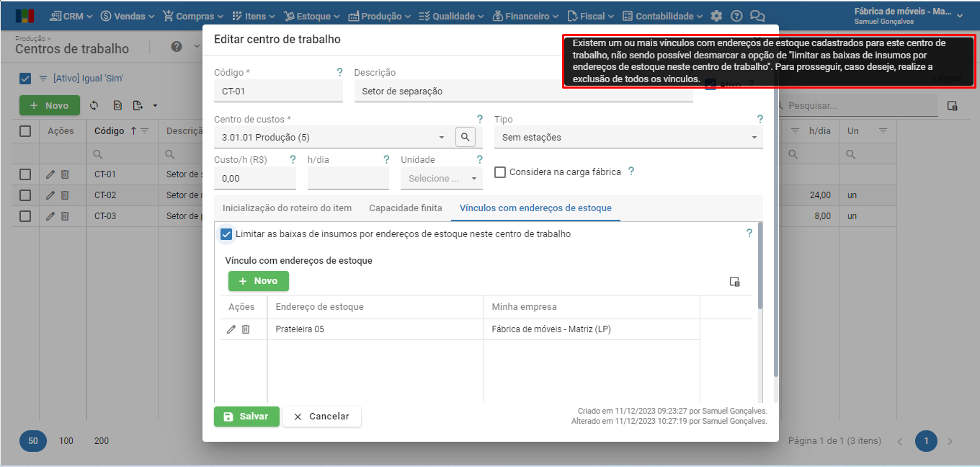Click the Código input field CT-01

[x=278, y=92]
